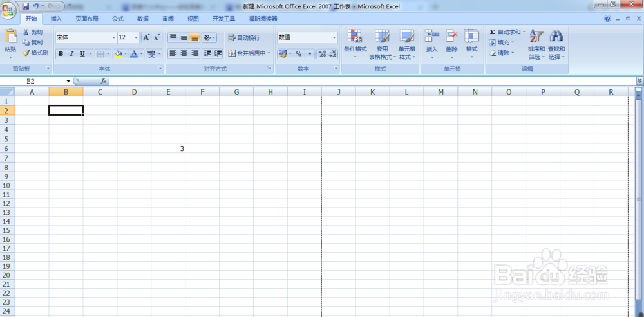Align text left
The image size is (644, 317).
coord(173,53)
